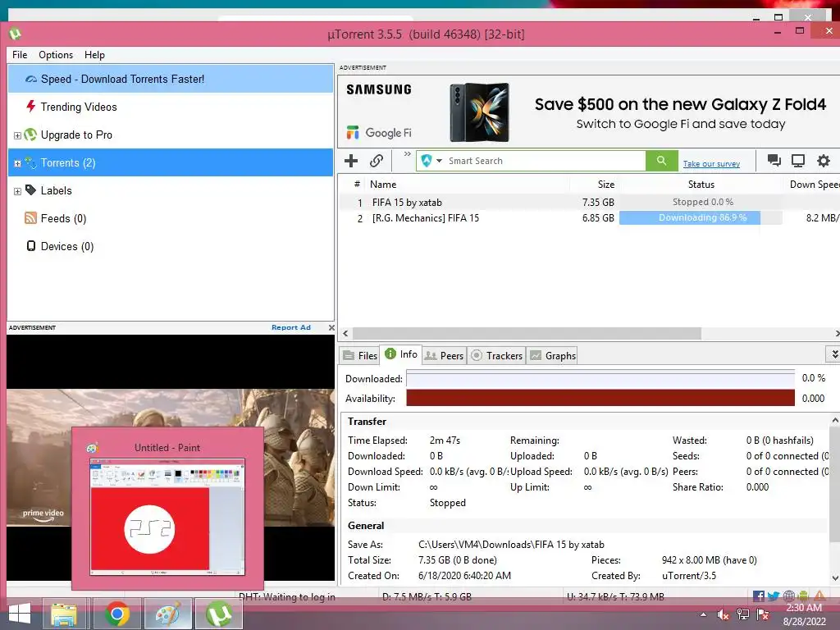Click the info pane scroll up arrow

(x=834, y=421)
